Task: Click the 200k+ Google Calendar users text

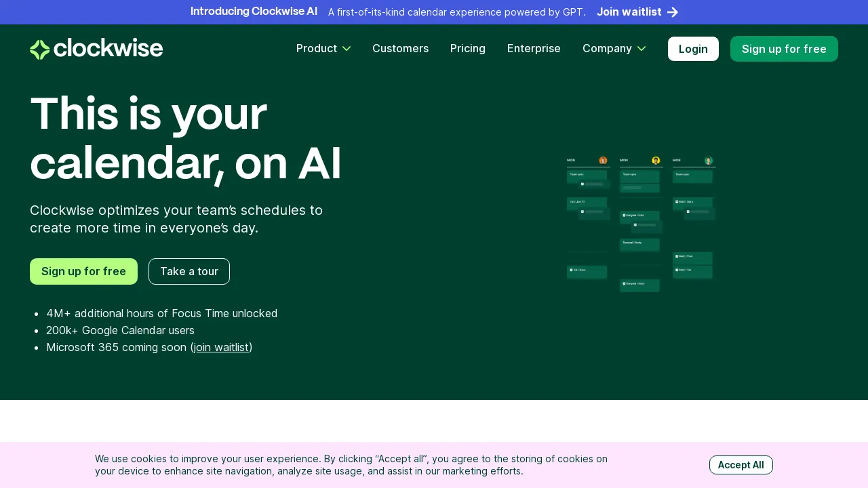Action: [x=120, y=331]
